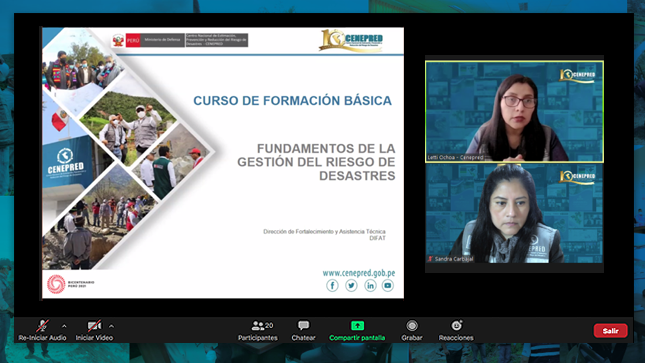
Task: Open the www.cenepred.gob.pe link
Action: click(x=359, y=273)
